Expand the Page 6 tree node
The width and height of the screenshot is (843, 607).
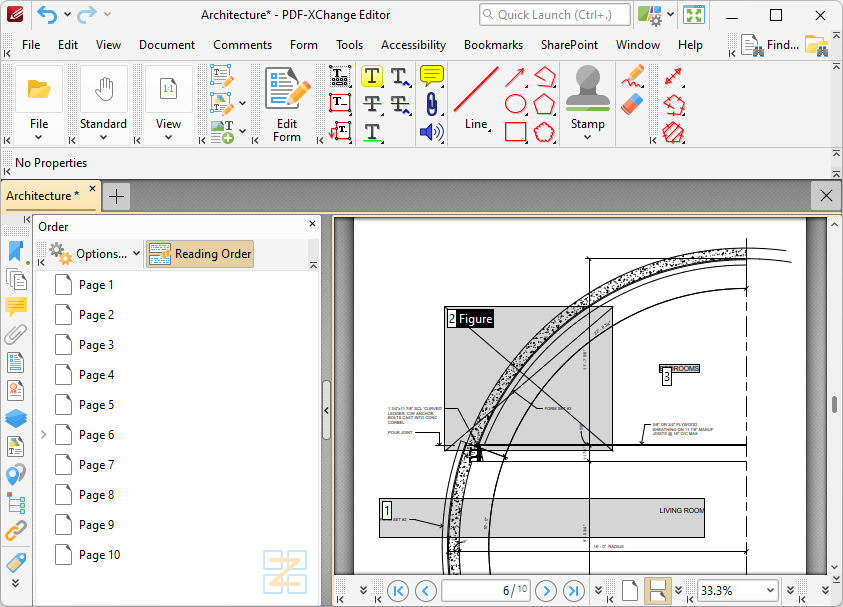(x=44, y=434)
